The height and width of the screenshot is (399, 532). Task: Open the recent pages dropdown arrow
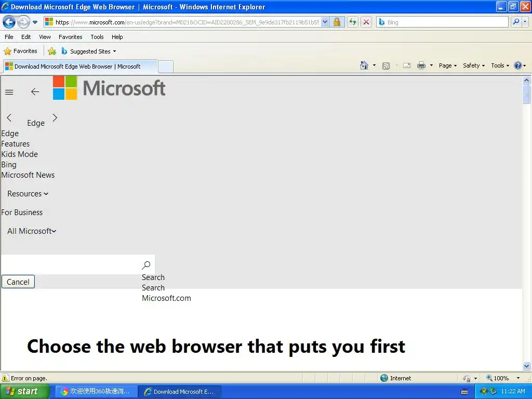(x=35, y=22)
